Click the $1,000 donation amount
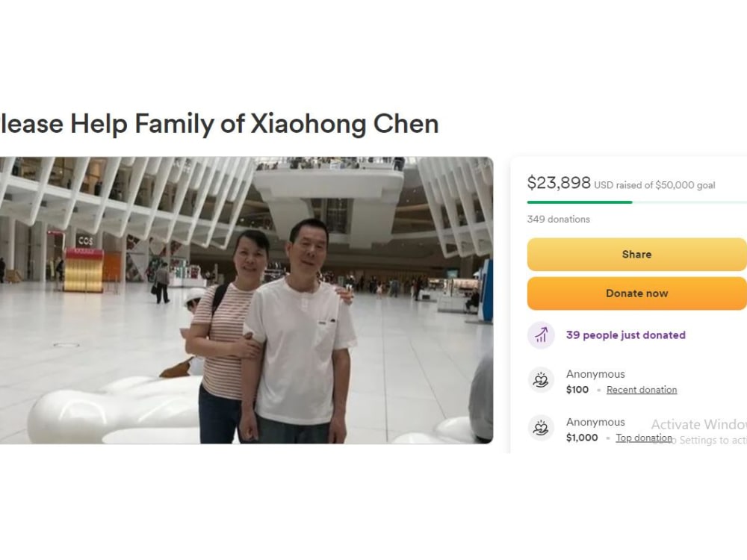Viewport: 747px width, 560px height. [x=582, y=438]
